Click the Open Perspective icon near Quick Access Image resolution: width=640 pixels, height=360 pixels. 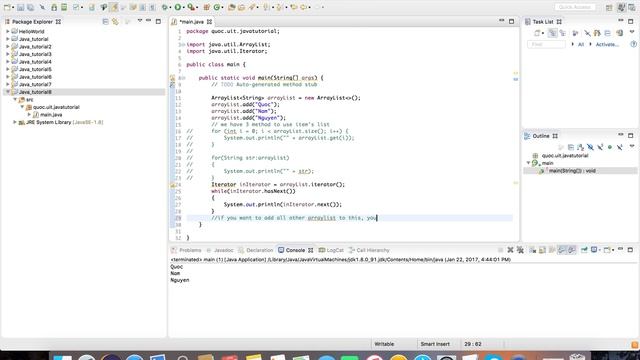[609, 7]
